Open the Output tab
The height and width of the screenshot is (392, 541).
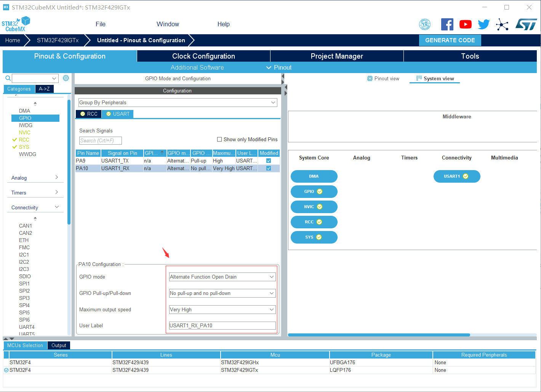(x=59, y=345)
